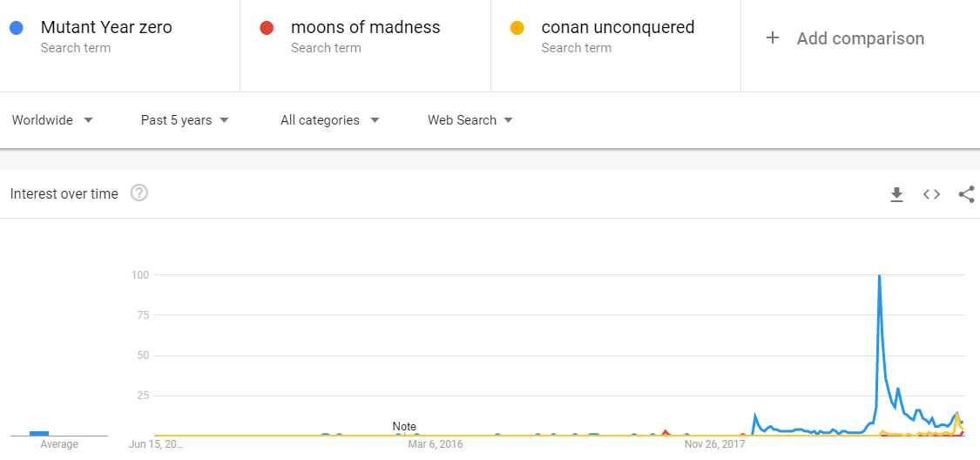
Task: Expand the Worldwide region dropdown
Action: 52,120
